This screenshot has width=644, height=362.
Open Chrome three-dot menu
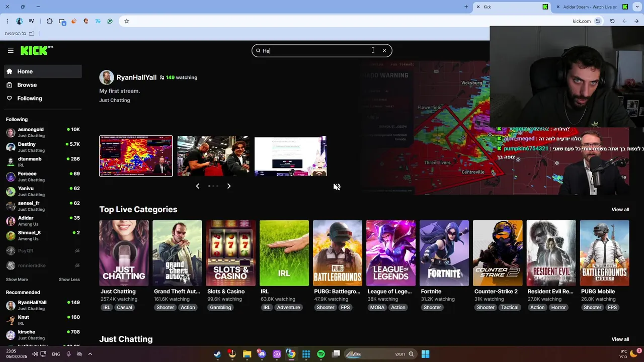click(x=7, y=21)
